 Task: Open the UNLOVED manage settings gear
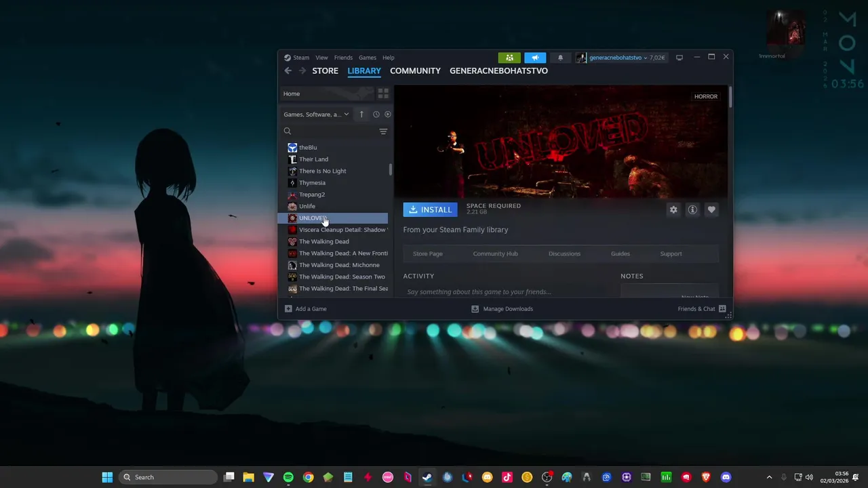click(673, 210)
